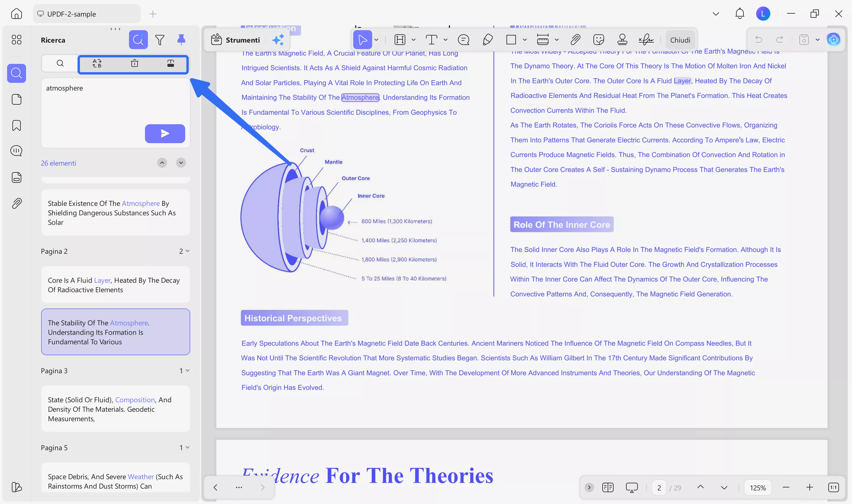Click the 125% zoom level control
Screen dimensions: 852x504
[758, 487]
